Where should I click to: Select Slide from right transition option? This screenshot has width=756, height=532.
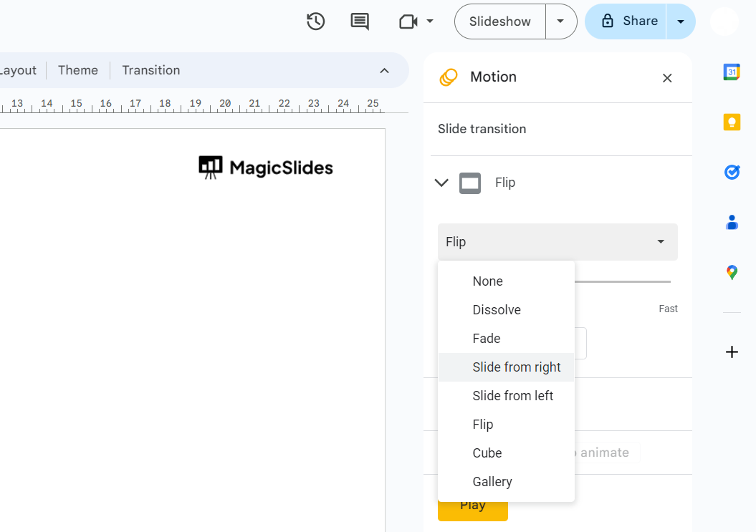tap(517, 367)
